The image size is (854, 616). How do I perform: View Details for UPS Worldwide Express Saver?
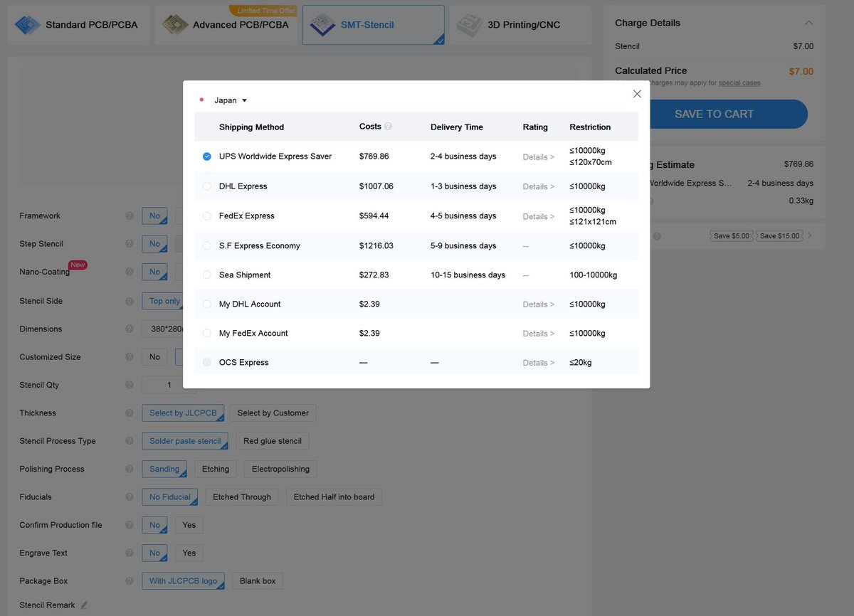point(538,156)
